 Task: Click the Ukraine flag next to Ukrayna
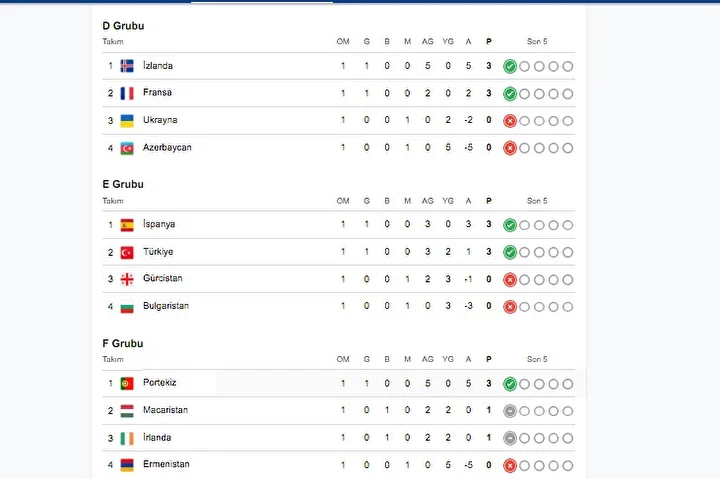click(x=127, y=121)
